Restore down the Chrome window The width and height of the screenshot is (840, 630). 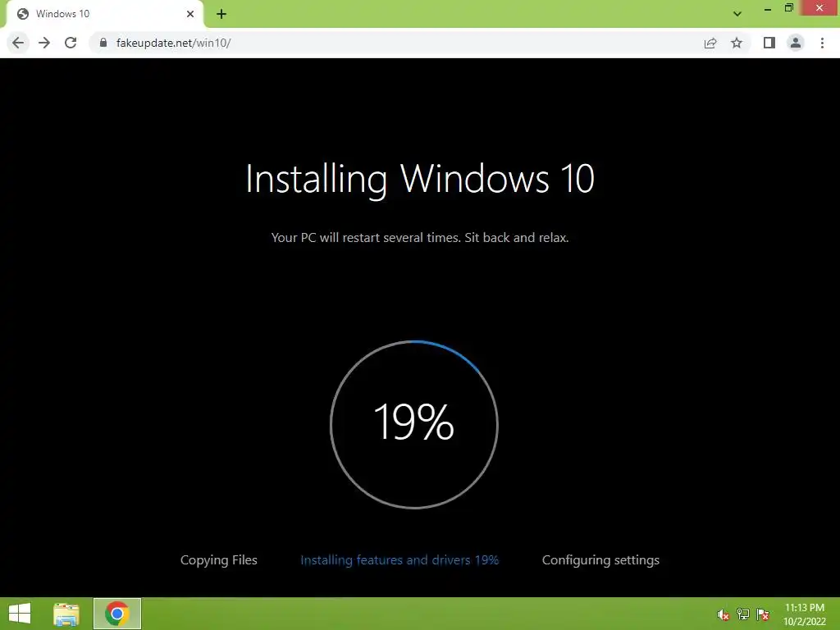click(789, 8)
